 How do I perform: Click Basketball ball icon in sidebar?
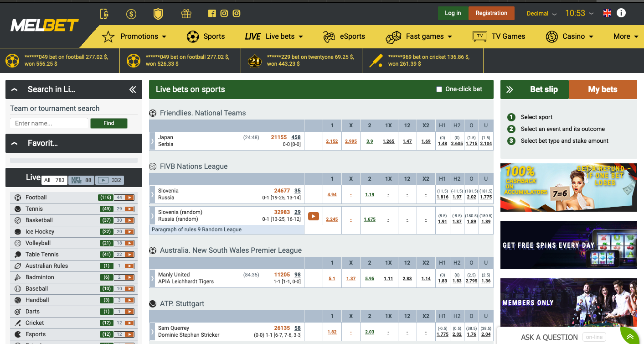(x=18, y=220)
